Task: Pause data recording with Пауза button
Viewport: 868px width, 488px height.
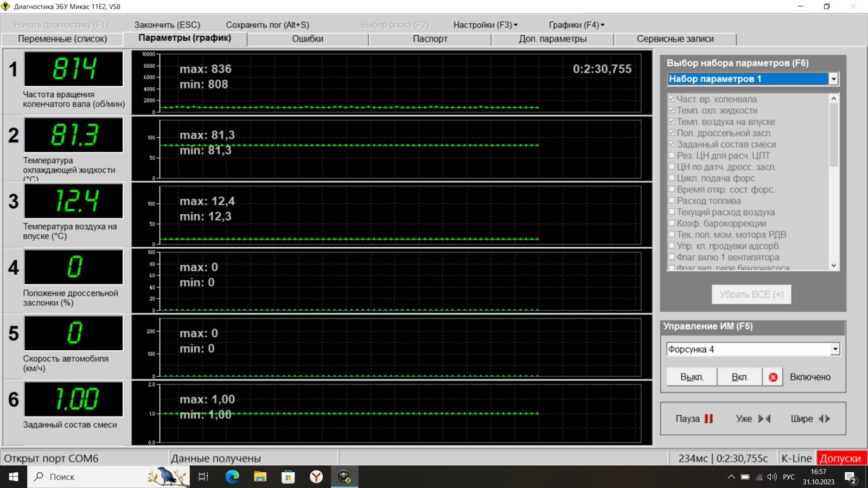Action: click(x=694, y=419)
